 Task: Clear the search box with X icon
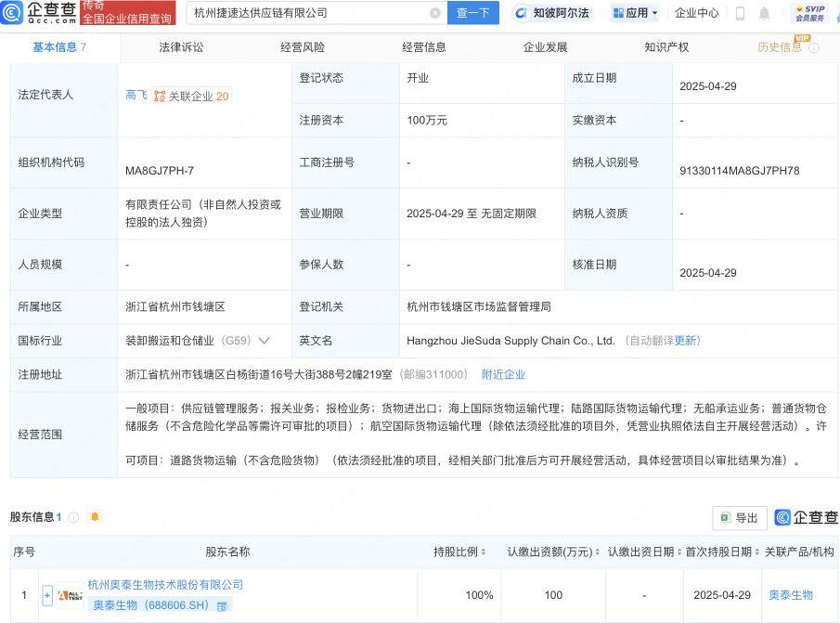435,13
